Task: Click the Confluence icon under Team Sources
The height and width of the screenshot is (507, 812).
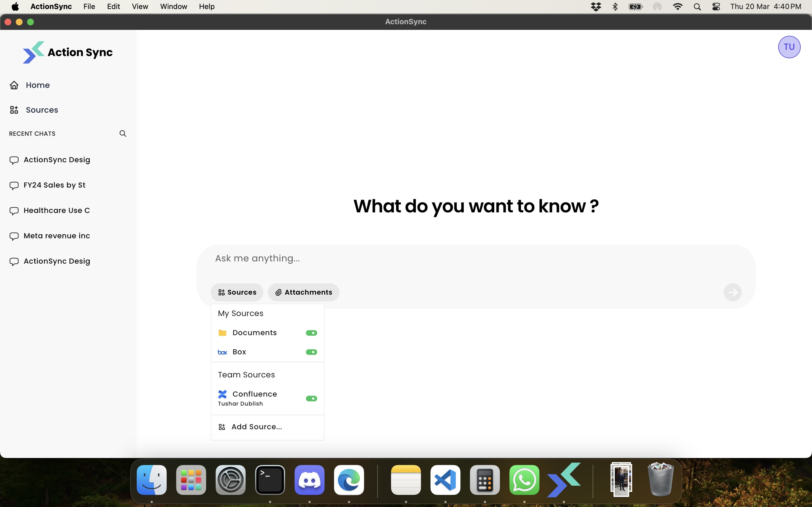Action: click(x=222, y=394)
